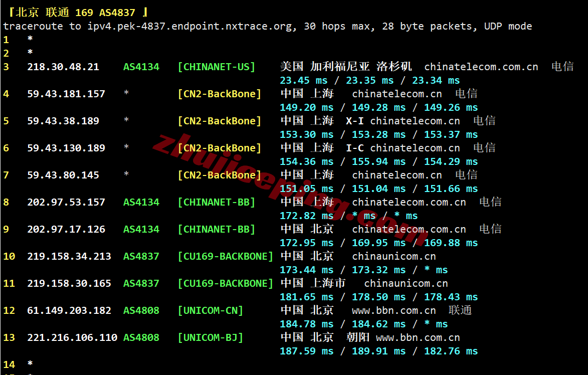This screenshot has height=375, width=588.
Task: Click 中国 上海市 on hop 11
Action: tap(313, 283)
